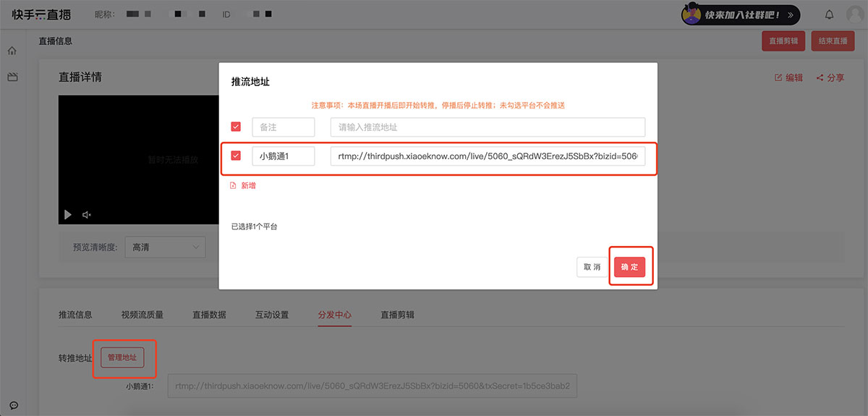Image resolution: width=868 pixels, height=416 pixels.
Task: Open the chat support bubble icon
Action: pyautogui.click(x=13, y=405)
